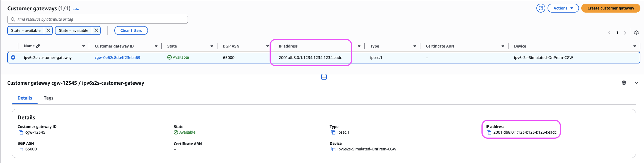Switch to the Tags tab
The height and width of the screenshot is (163, 644).
click(x=49, y=98)
